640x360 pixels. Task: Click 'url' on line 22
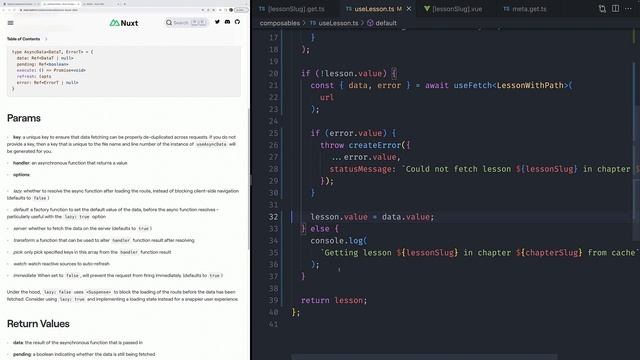[327, 97]
